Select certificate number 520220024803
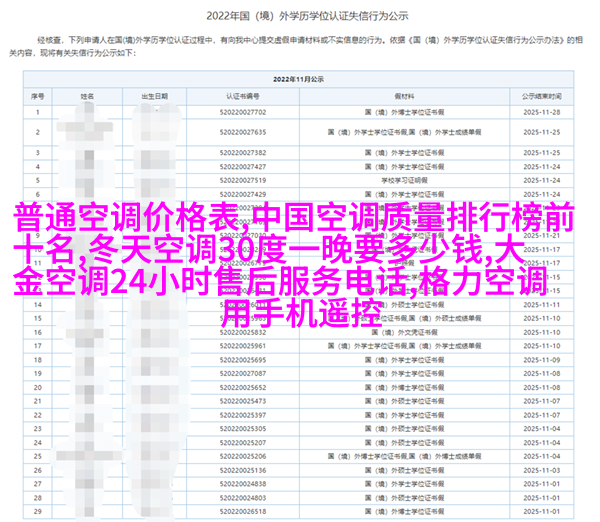Image resolution: width=600 pixels, height=522 pixels. coord(243,498)
